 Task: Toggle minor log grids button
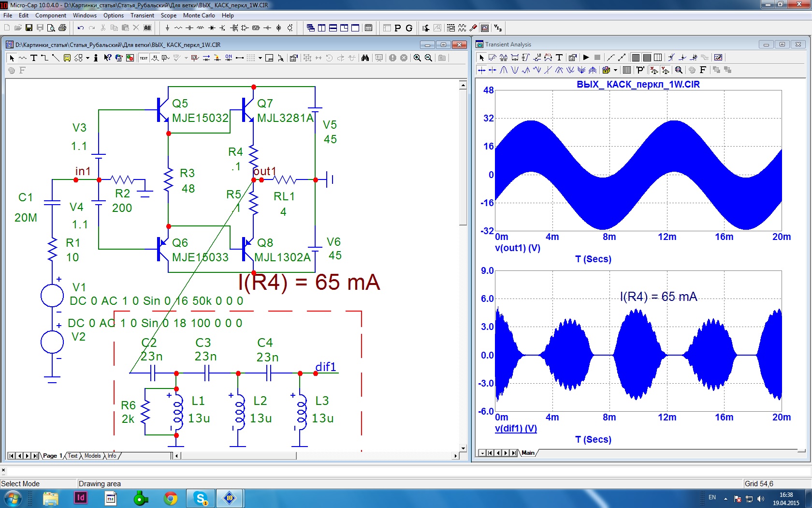(658, 57)
